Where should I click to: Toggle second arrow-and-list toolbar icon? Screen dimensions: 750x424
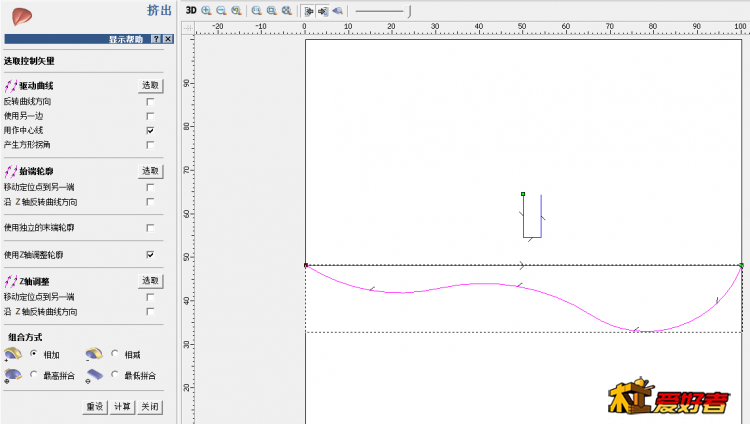click(323, 11)
